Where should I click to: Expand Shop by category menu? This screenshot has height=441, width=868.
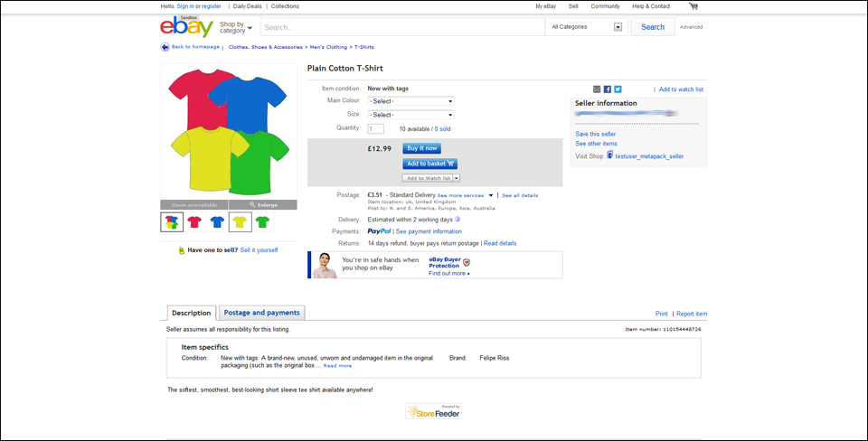point(237,27)
